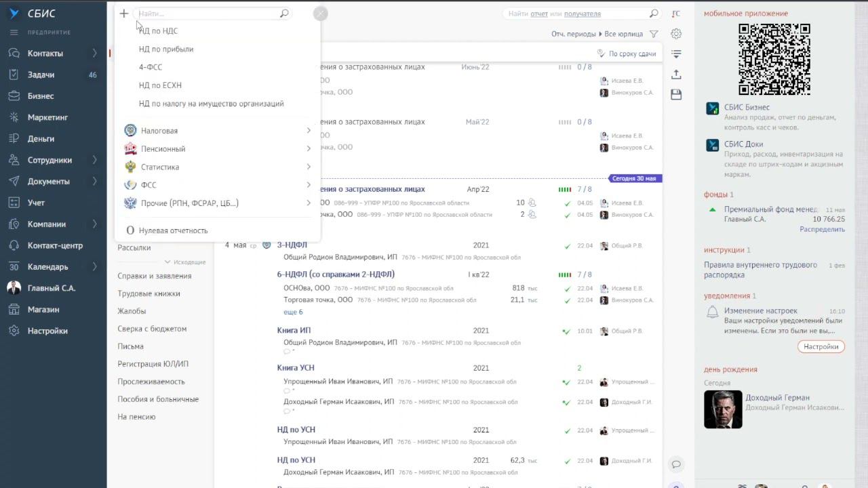Viewport: 868px width, 488px height.
Task: Click the save diskette icon in right toolbar
Action: (676, 96)
